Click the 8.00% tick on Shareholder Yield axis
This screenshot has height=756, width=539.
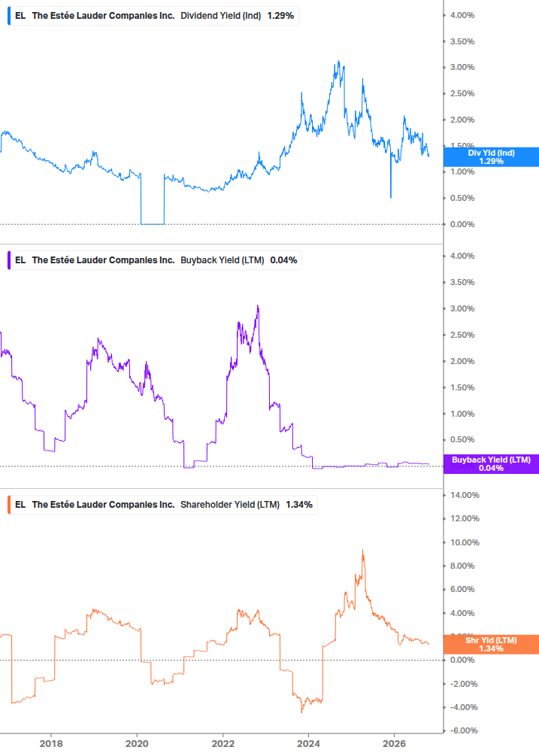(462, 566)
